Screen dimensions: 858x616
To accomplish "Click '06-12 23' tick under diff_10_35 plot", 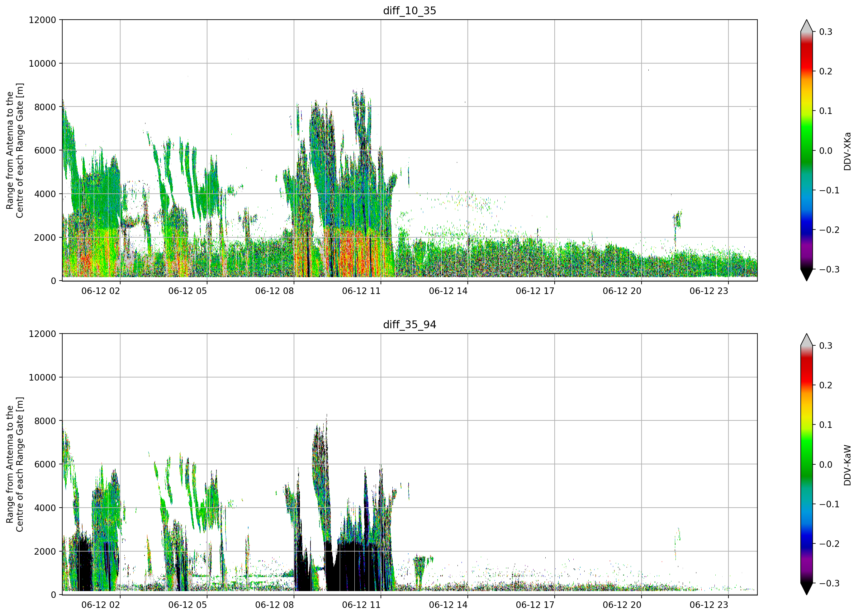I will click(709, 291).
